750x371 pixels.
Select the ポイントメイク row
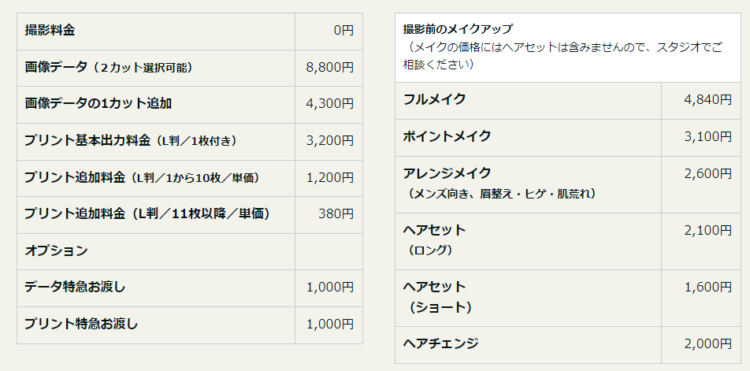tap(568, 138)
